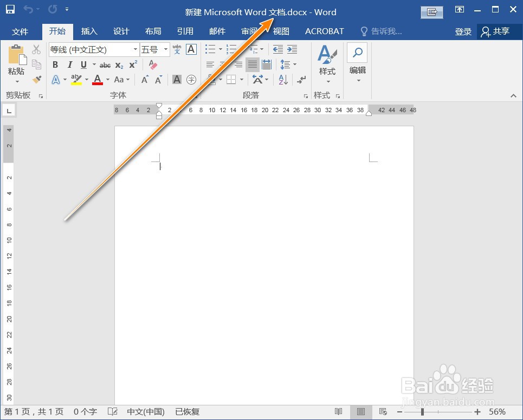
Task: Click the Undo arrow icon
Action: pos(28,9)
